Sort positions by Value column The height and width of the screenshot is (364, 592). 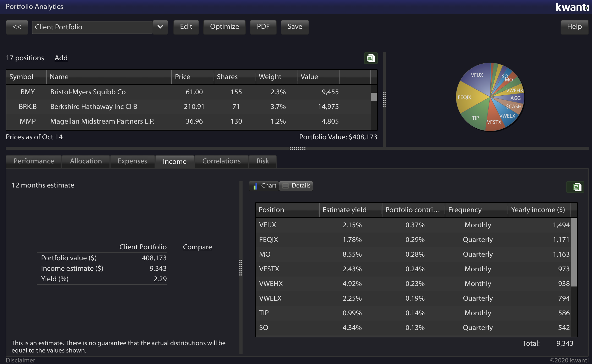pos(319,77)
